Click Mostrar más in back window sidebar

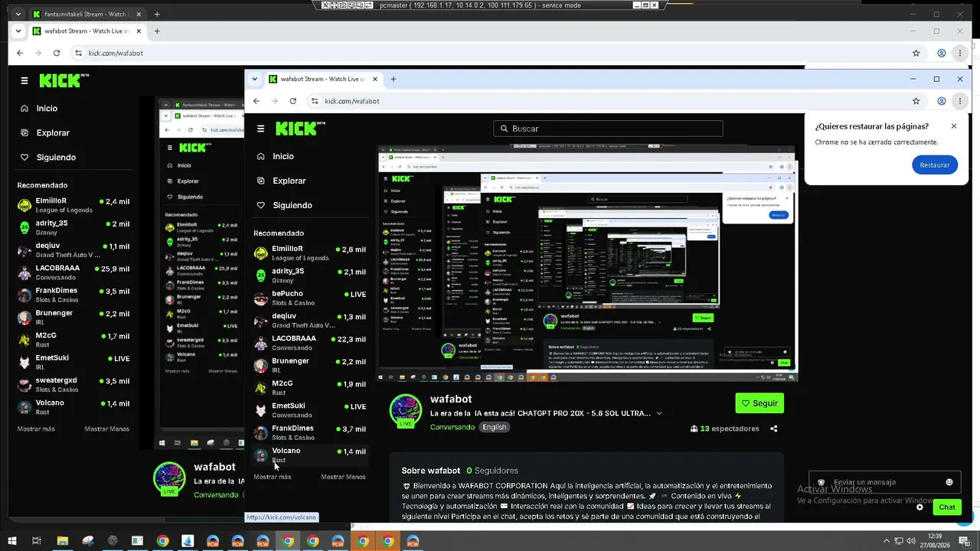[36, 429]
